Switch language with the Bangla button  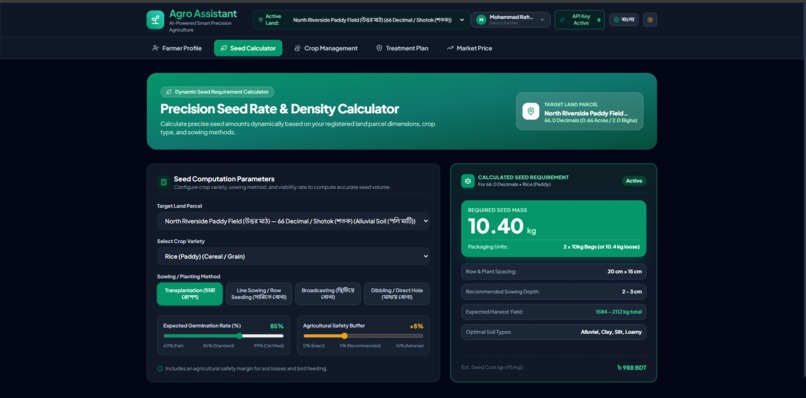click(624, 20)
